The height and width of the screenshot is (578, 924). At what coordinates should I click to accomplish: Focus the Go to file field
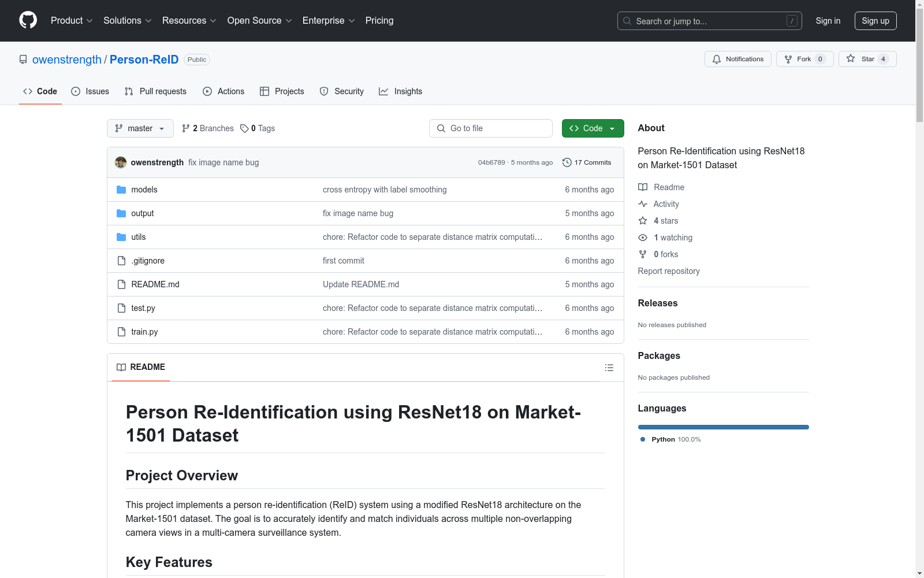pyautogui.click(x=491, y=128)
